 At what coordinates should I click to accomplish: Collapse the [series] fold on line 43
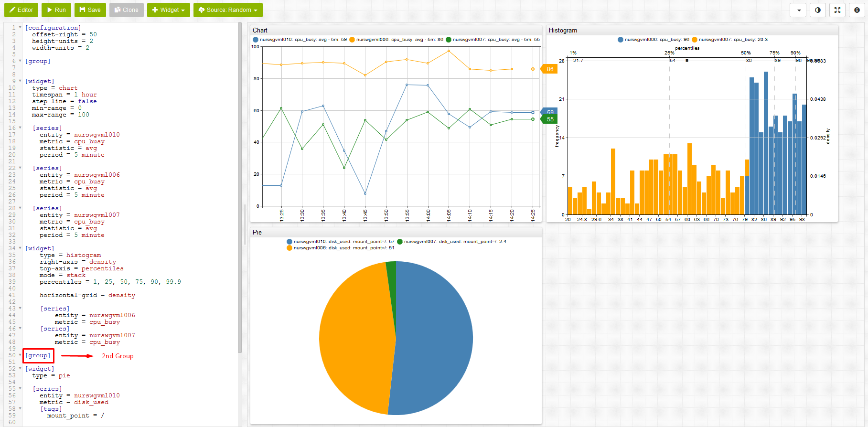[20, 308]
